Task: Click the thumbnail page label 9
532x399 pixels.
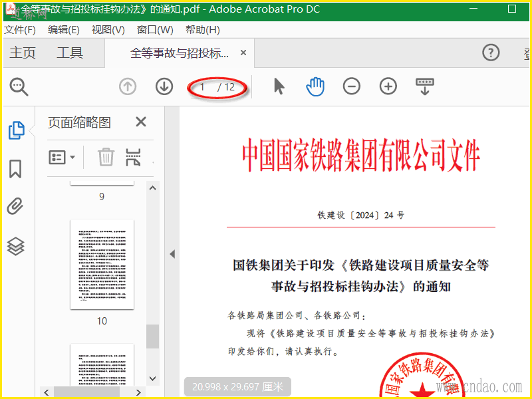Action: click(x=102, y=196)
